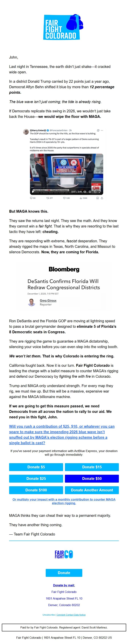Choose Donate Another Amount
The width and height of the screenshot is (128, 644).
92,490
